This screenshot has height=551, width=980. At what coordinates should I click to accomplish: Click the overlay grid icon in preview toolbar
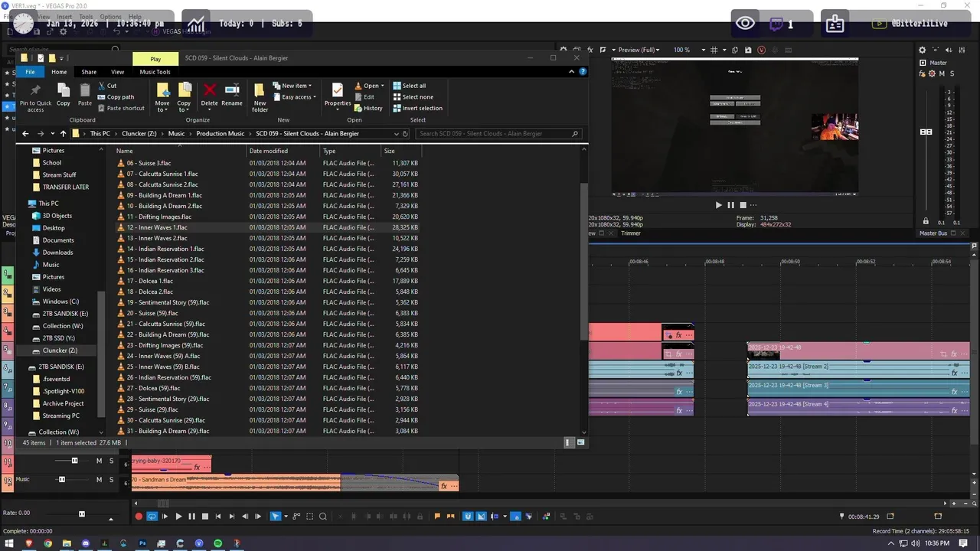click(714, 50)
